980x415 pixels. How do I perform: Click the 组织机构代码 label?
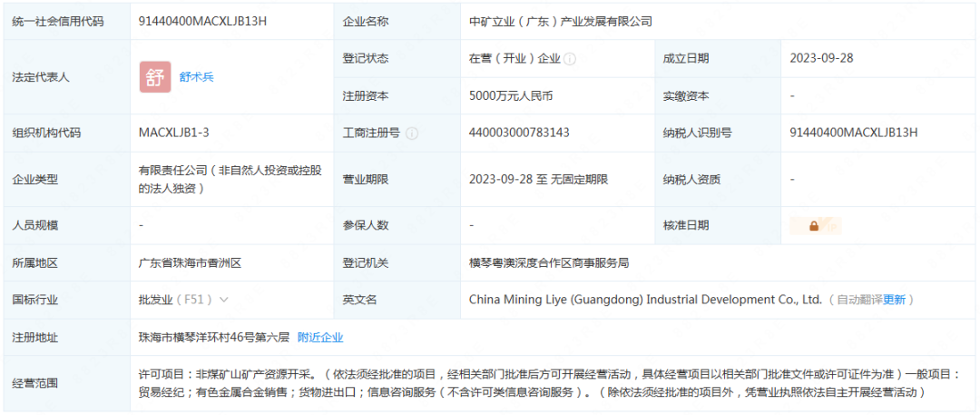point(47,133)
